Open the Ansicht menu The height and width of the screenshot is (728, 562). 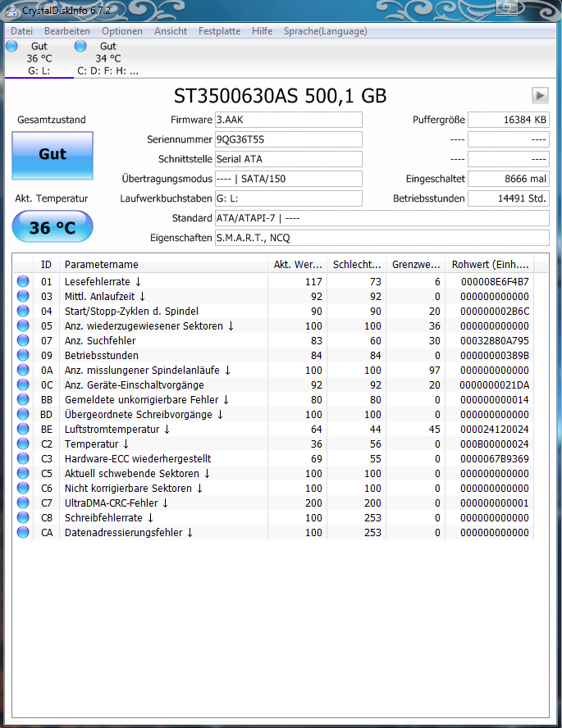pyautogui.click(x=171, y=31)
